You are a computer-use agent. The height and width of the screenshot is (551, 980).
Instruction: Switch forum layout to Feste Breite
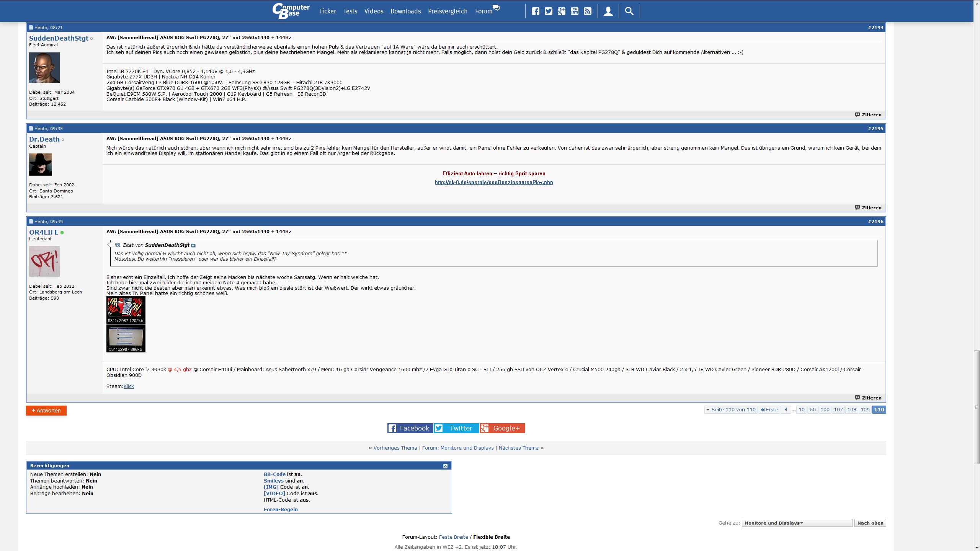coord(453,537)
